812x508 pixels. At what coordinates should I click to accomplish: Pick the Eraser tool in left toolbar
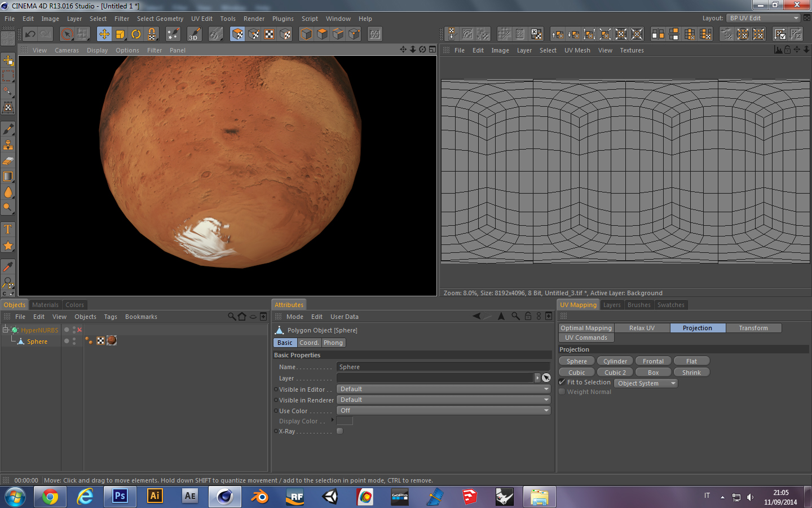[x=8, y=161]
